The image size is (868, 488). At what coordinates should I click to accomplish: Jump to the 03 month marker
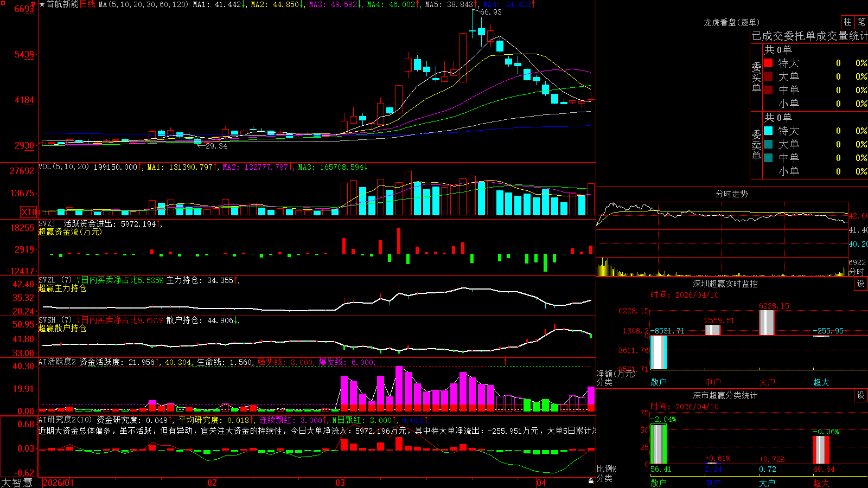[x=340, y=483]
